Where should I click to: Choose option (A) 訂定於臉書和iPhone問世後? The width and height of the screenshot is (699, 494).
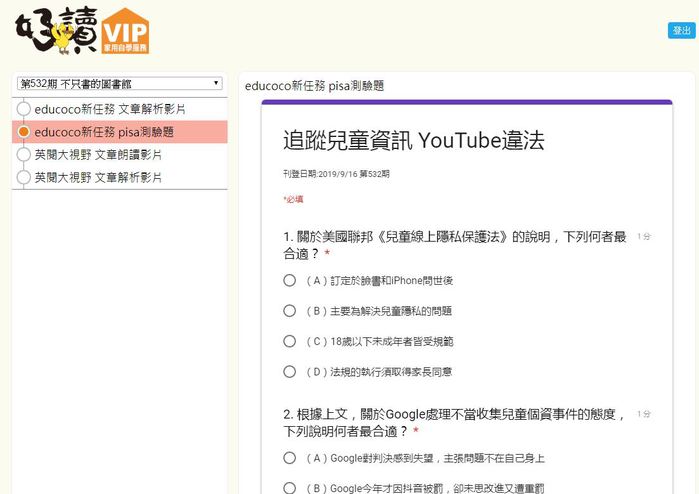[x=289, y=280]
